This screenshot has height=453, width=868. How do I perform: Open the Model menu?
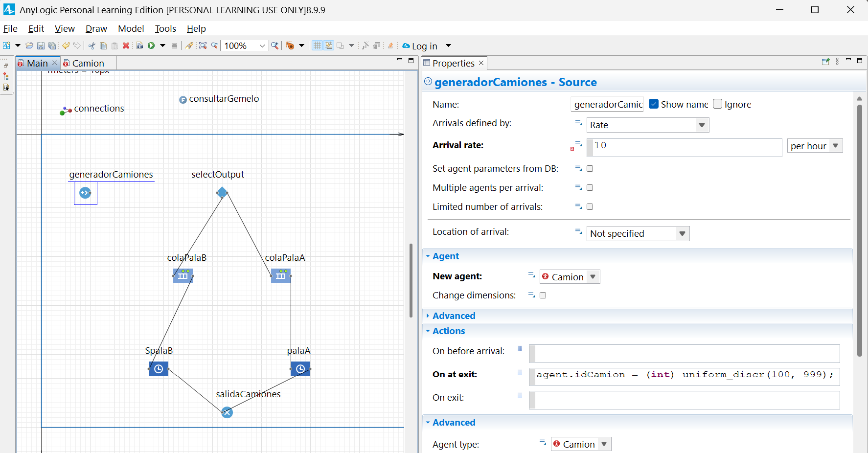[x=131, y=28]
